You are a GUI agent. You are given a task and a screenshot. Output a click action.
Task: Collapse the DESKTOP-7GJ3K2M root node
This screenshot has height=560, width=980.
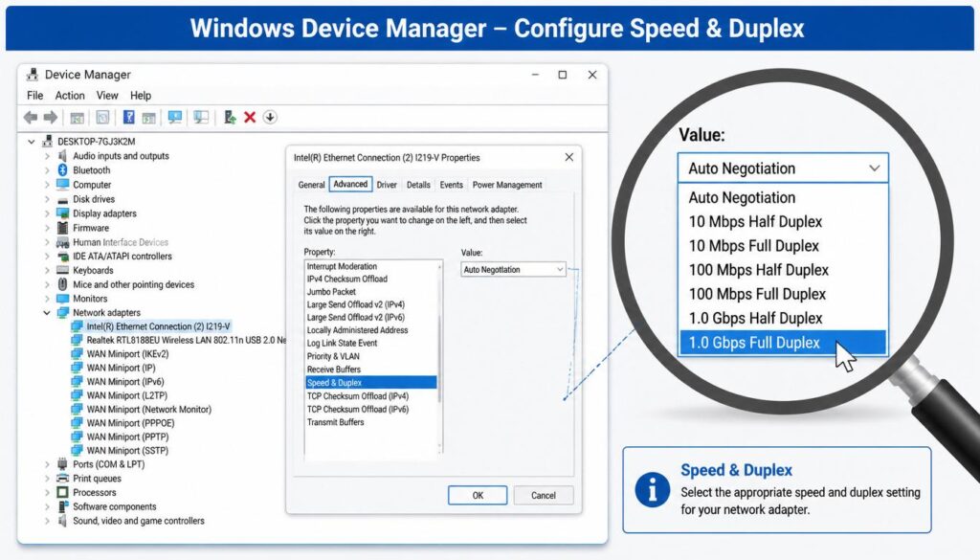pos(32,142)
